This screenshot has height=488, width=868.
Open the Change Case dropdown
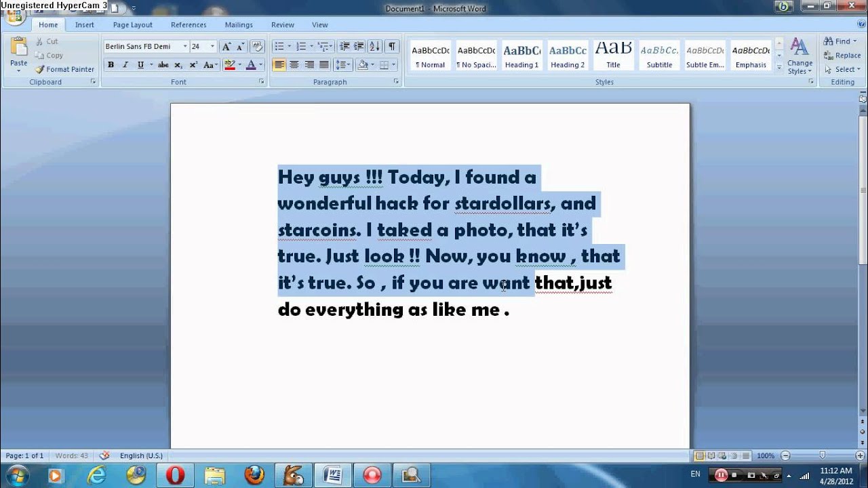pos(210,65)
